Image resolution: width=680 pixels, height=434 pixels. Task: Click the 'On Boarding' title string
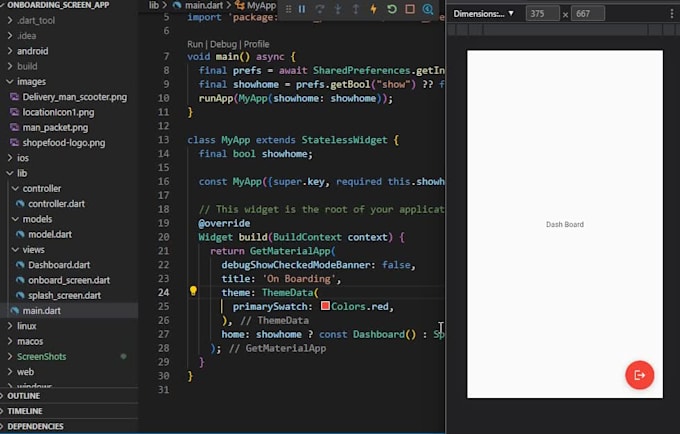pyautogui.click(x=298, y=278)
